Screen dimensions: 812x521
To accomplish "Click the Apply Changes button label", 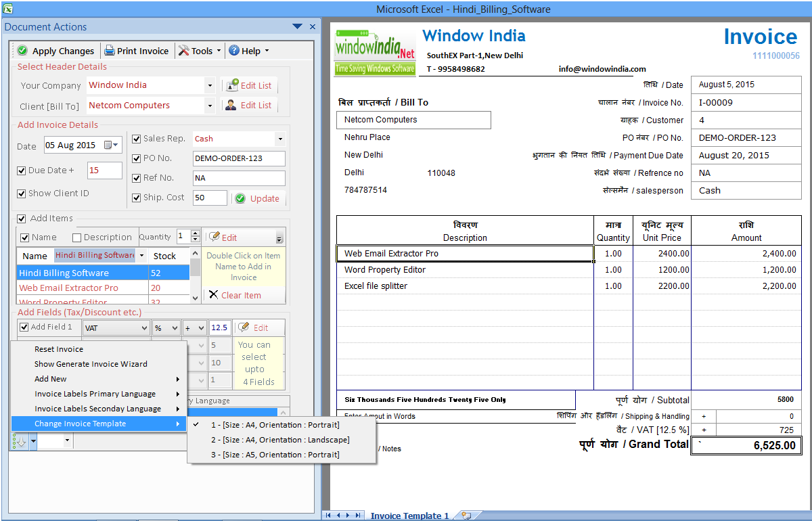I will tap(64, 51).
